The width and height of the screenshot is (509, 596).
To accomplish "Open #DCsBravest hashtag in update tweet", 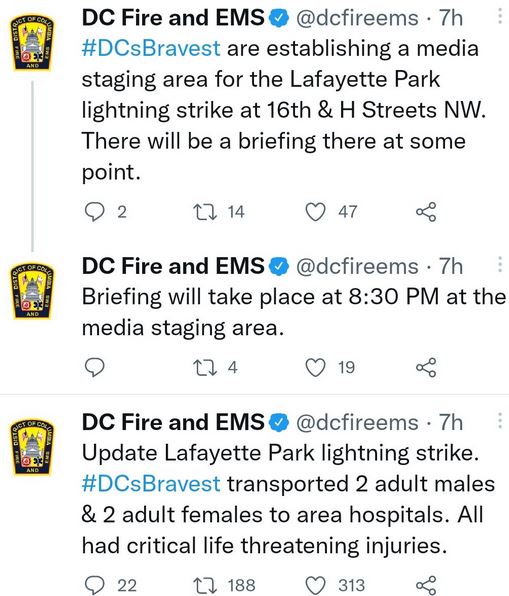I will [151, 484].
